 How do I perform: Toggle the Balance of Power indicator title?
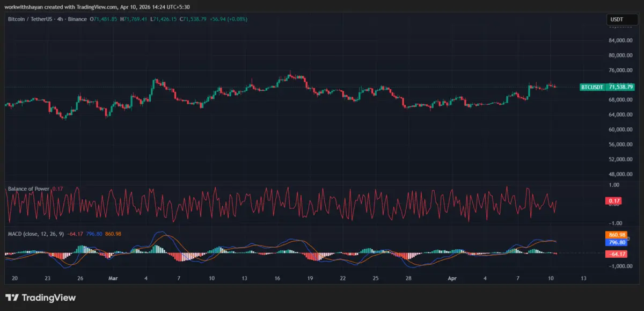point(30,189)
